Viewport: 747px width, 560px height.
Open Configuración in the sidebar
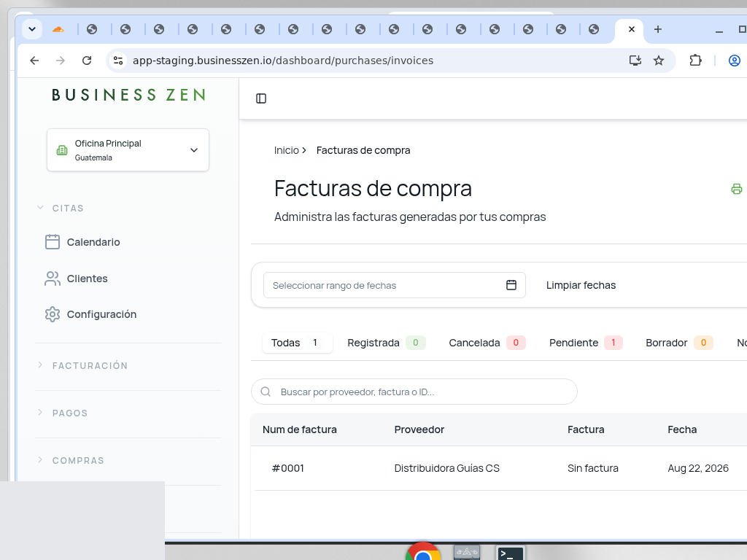90,314
